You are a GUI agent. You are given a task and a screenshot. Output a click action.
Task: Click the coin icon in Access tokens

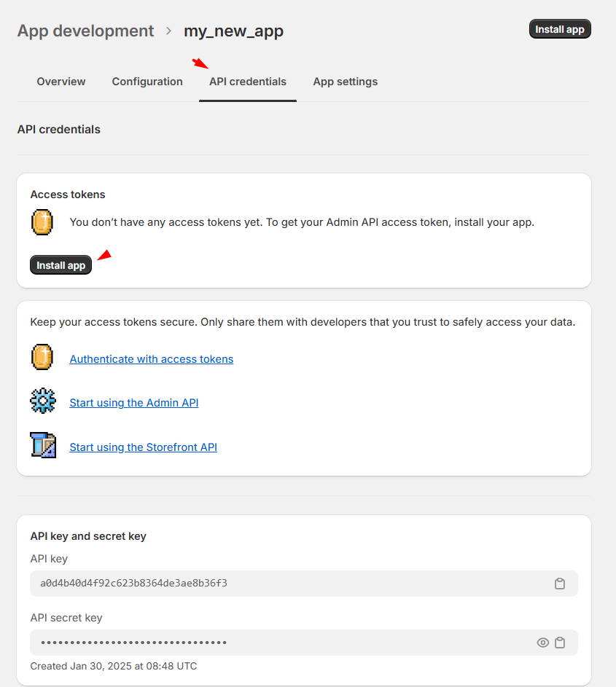42,222
